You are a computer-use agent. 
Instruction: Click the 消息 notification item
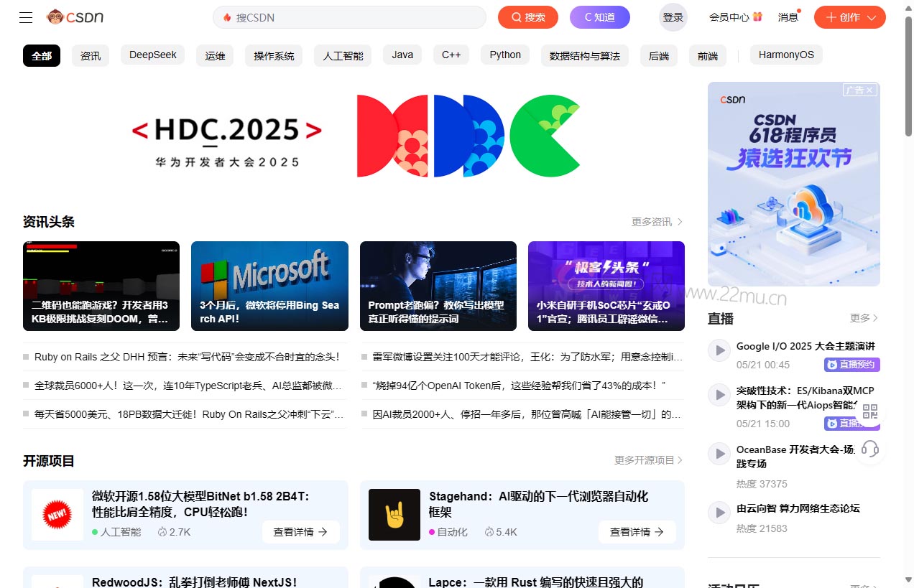[788, 17]
